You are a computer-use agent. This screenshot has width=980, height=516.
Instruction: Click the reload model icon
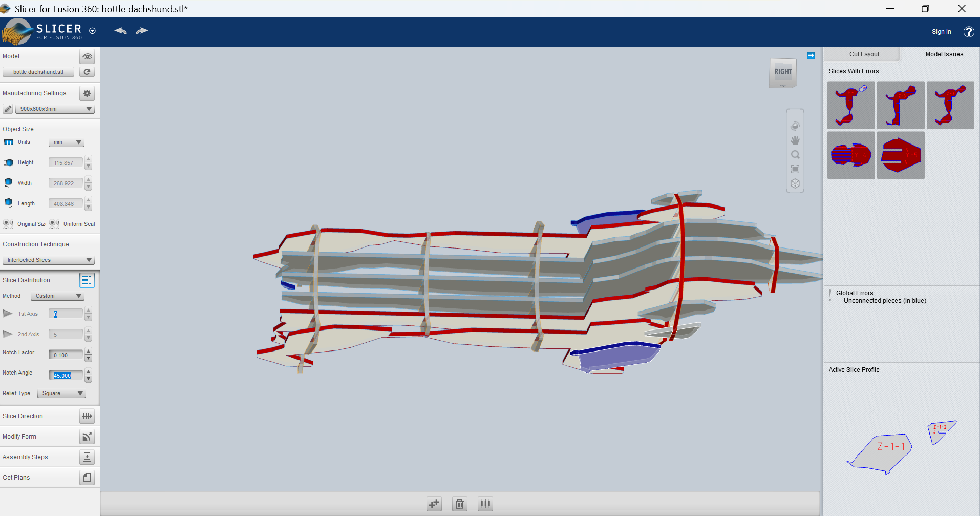click(x=87, y=72)
